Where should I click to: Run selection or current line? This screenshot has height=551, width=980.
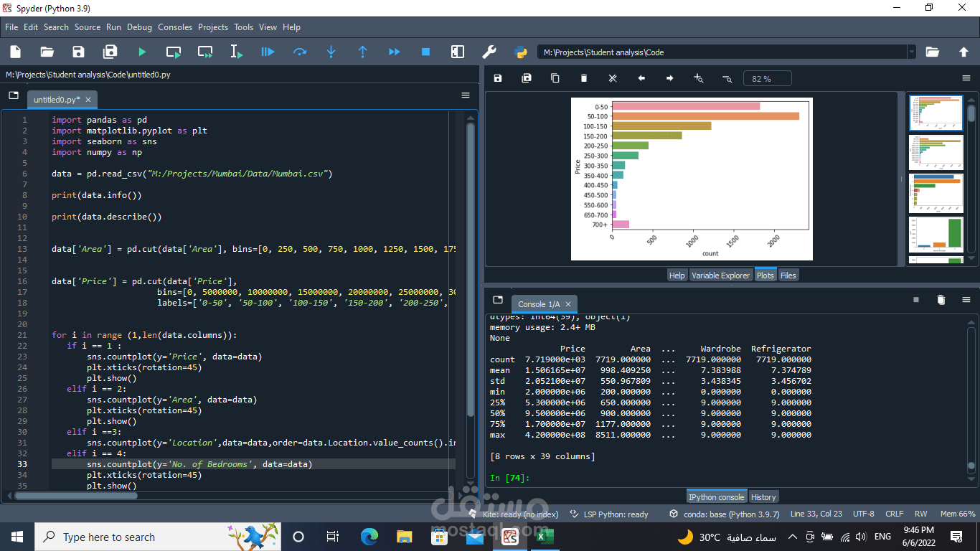click(237, 52)
